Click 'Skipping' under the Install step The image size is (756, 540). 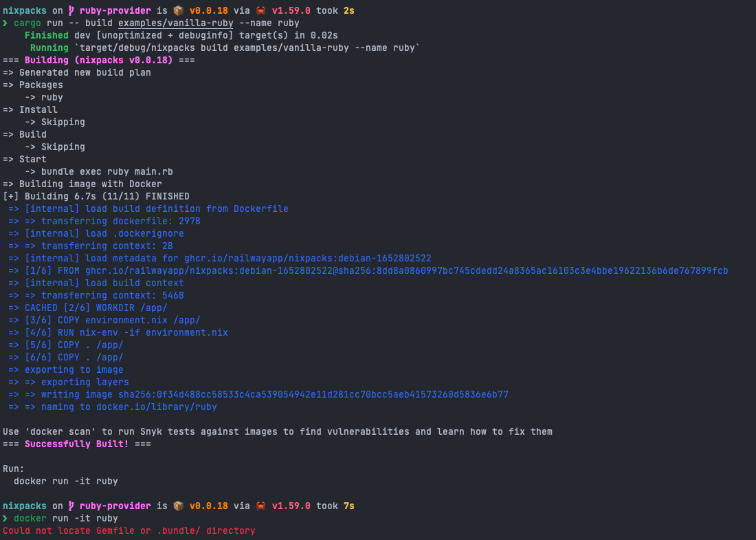(63, 122)
